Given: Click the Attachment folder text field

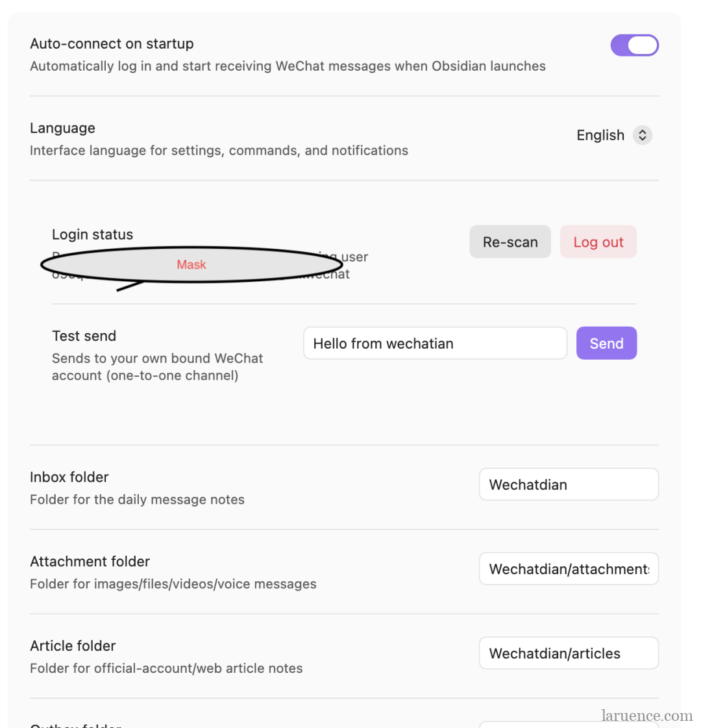Looking at the screenshot, I should pyautogui.click(x=569, y=569).
